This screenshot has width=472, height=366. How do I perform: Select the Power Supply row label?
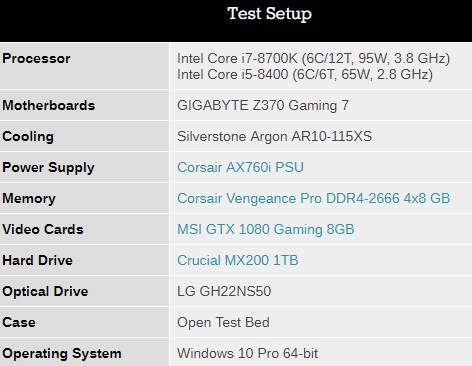48,167
